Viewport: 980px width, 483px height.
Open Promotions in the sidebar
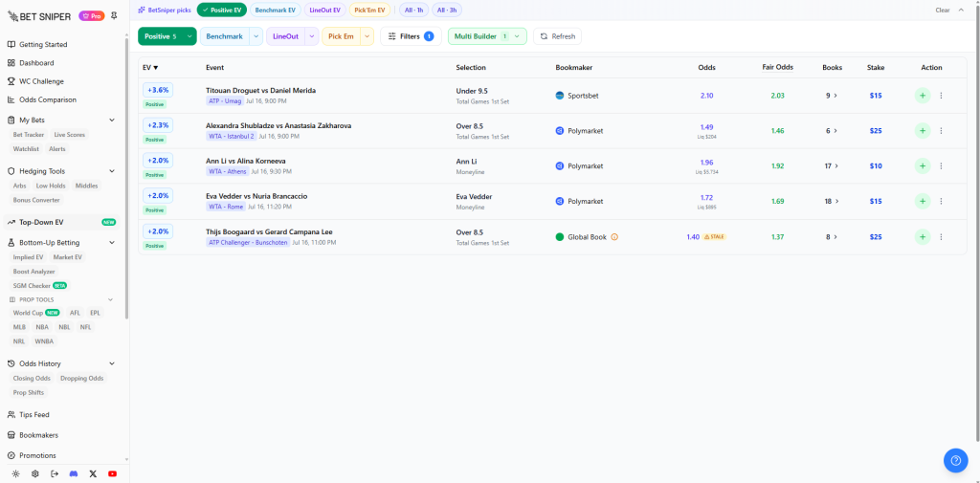tap(37, 455)
